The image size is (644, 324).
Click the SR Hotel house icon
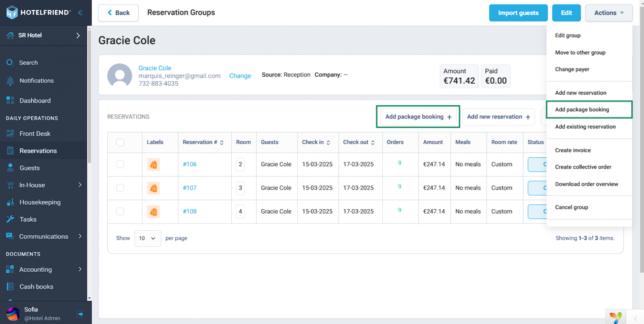click(x=10, y=35)
